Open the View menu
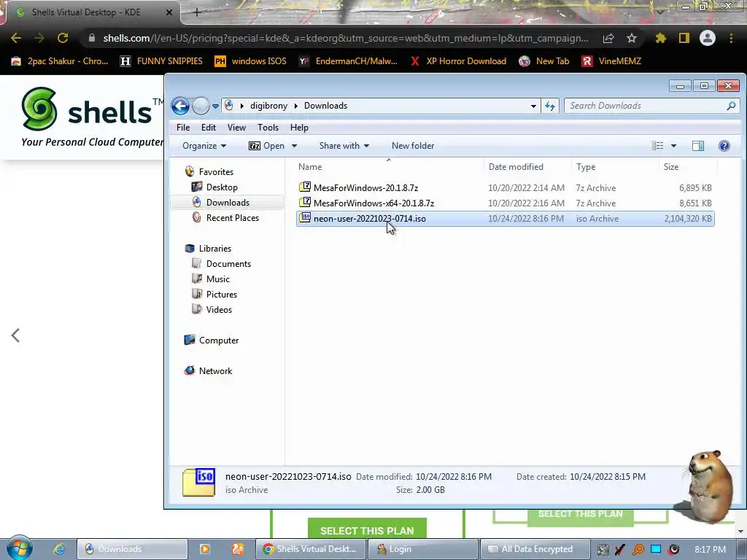This screenshot has width=747, height=560. click(236, 128)
